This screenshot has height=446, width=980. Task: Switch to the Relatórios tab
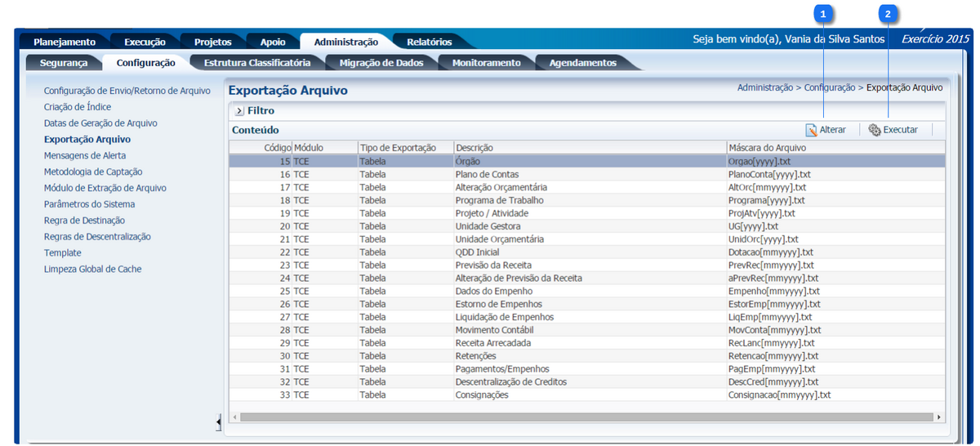(429, 42)
